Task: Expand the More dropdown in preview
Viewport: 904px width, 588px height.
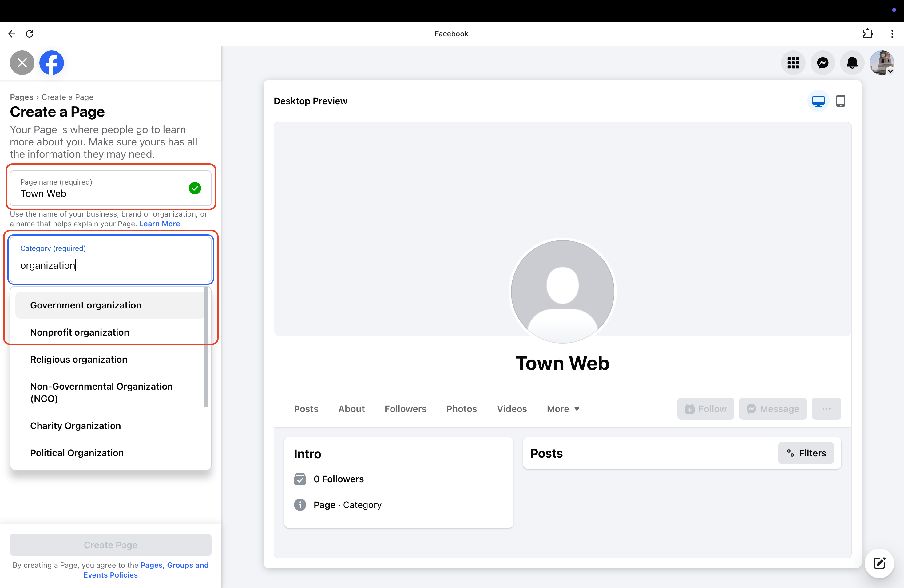Action: pyautogui.click(x=563, y=409)
